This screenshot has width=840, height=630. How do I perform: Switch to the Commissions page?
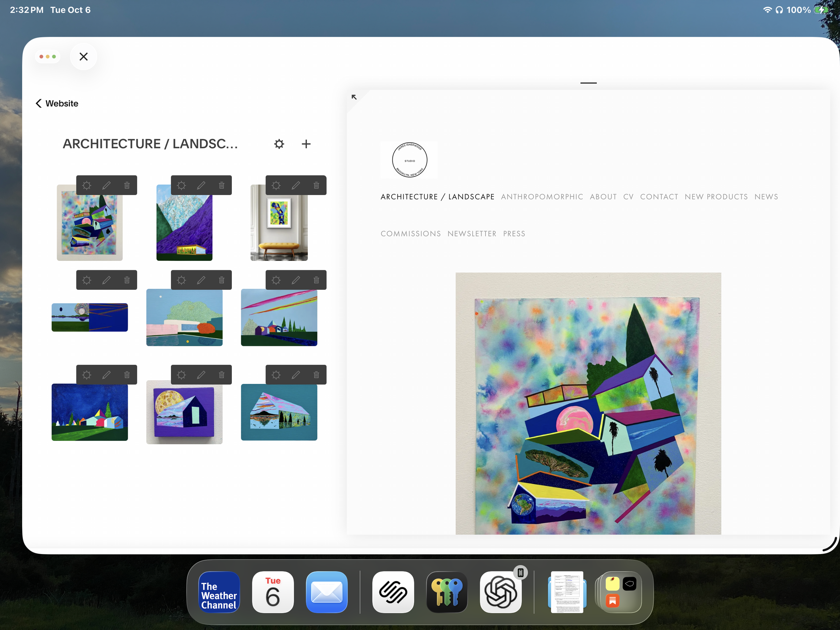(411, 234)
